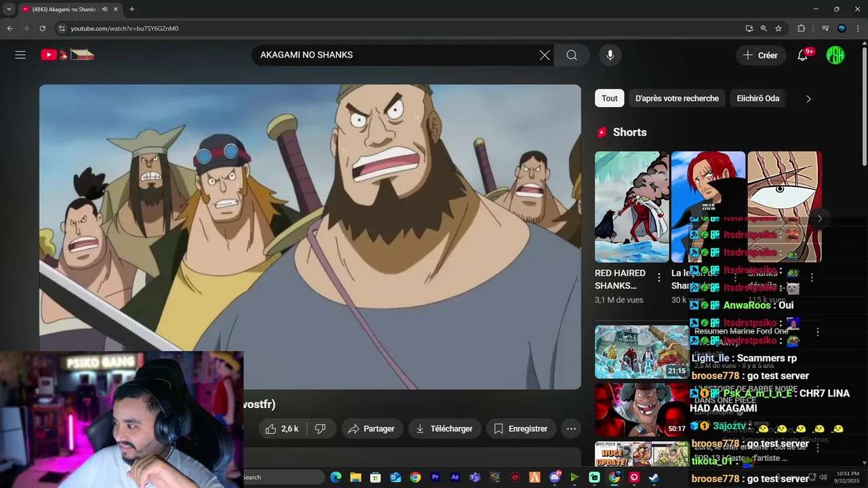Select the Eiichirō Oda chip
The width and height of the screenshot is (868, 488).
(758, 98)
